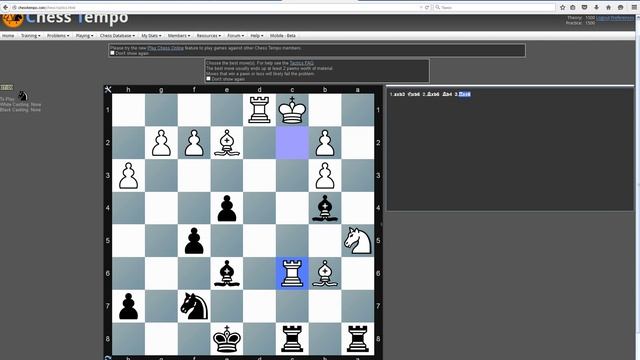This screenshot has height=360, width=640.
Task: Jump to move 1.axb3 in move list
Action: [398, 94]
